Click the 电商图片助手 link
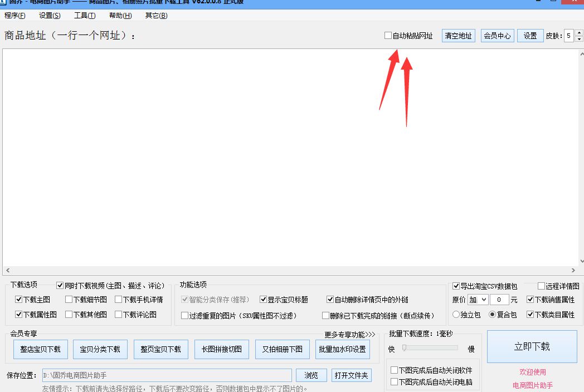584x392 pixels. pos(533,385)
